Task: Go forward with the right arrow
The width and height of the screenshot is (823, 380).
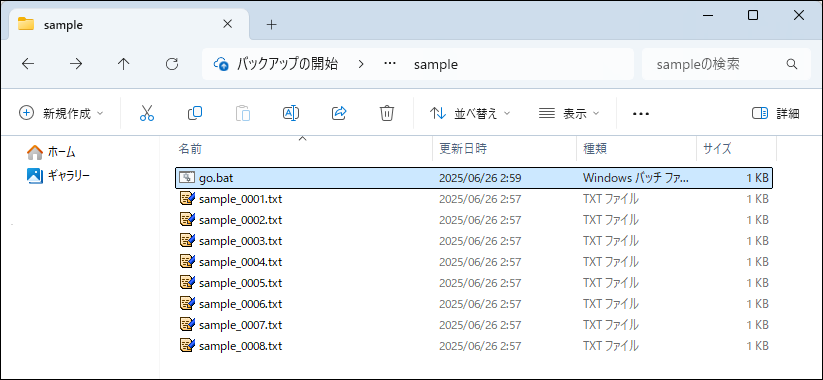Action: tap(76, 64)
